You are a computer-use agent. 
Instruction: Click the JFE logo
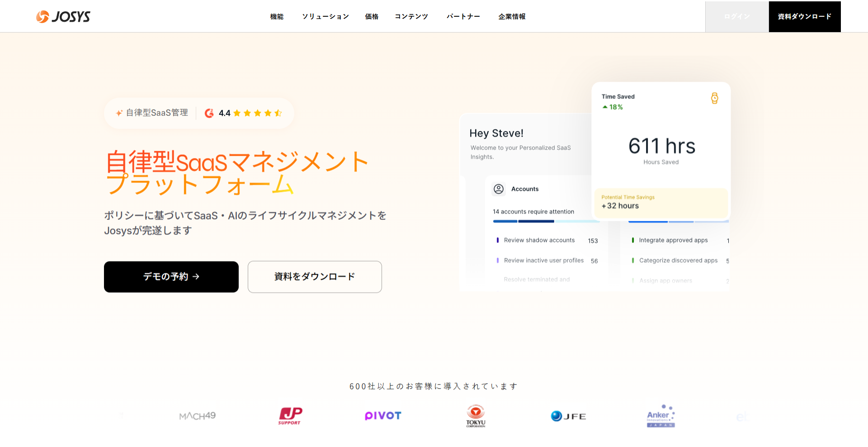coord(568,416)
